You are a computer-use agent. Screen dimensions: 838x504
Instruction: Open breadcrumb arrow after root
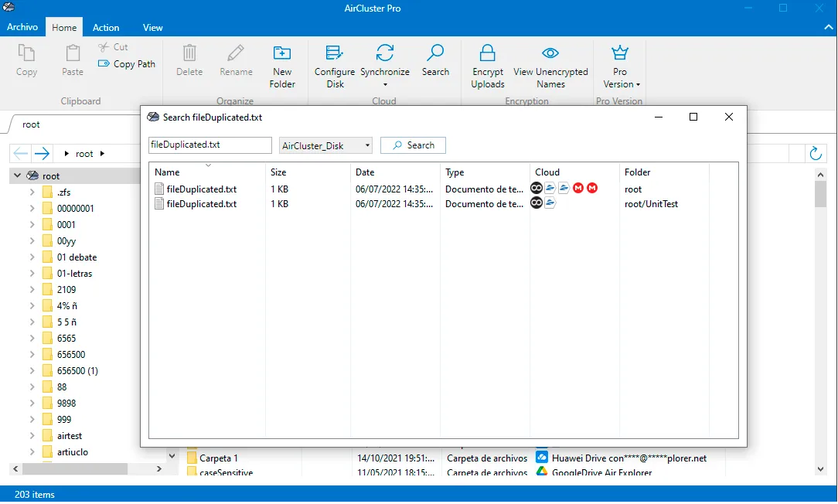coord(102,154)
